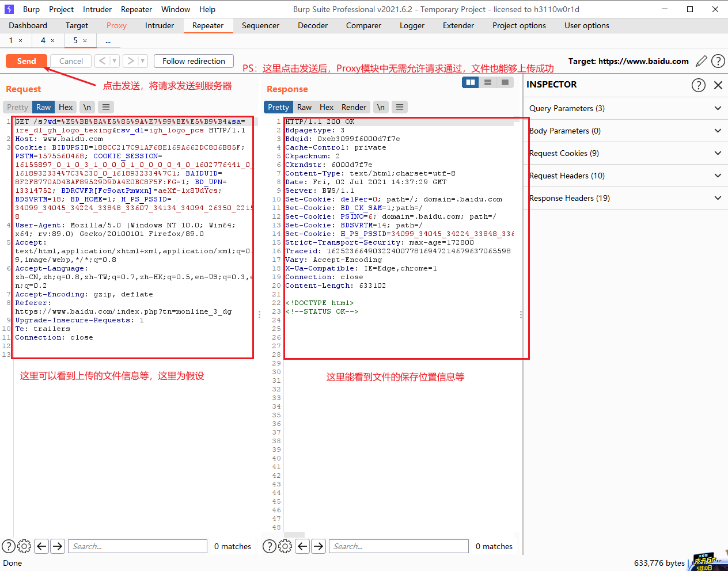The width and height of the screenshot is (728, 571).
Task: Click the Burp Suite logo in the menu bar
Action: click(8, 9)
